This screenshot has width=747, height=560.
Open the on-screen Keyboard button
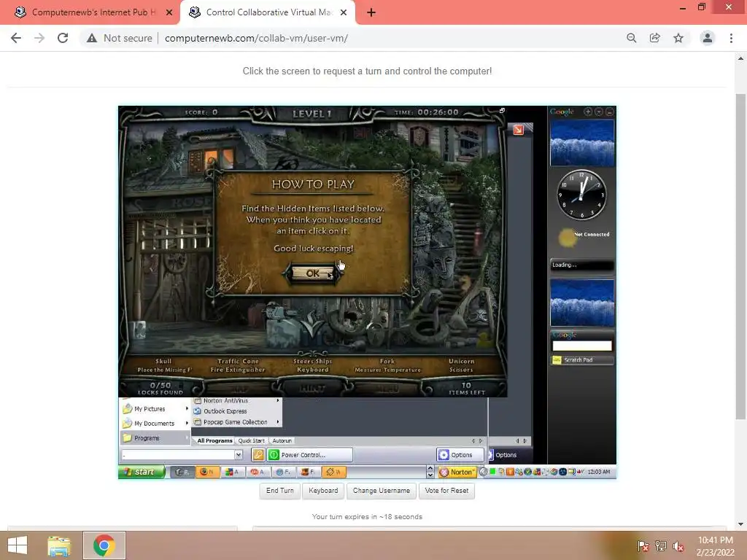[x=323, y=491]
